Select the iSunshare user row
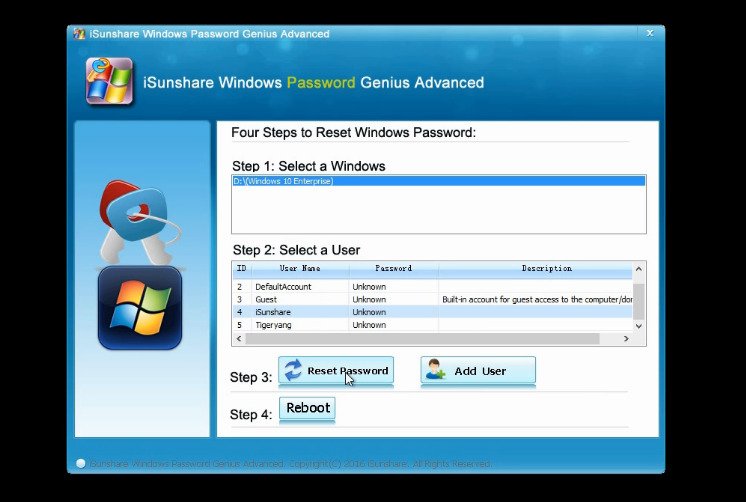Image resolution: width=746 pixels, height=502 pixels. click(432, 312)
